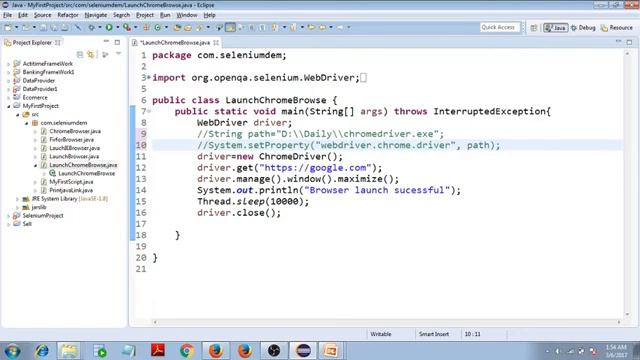Maximize the editor area
Image resolution: width=640 pixels, height=360 pixels.
pyautogui.click(x=629, y=42)
